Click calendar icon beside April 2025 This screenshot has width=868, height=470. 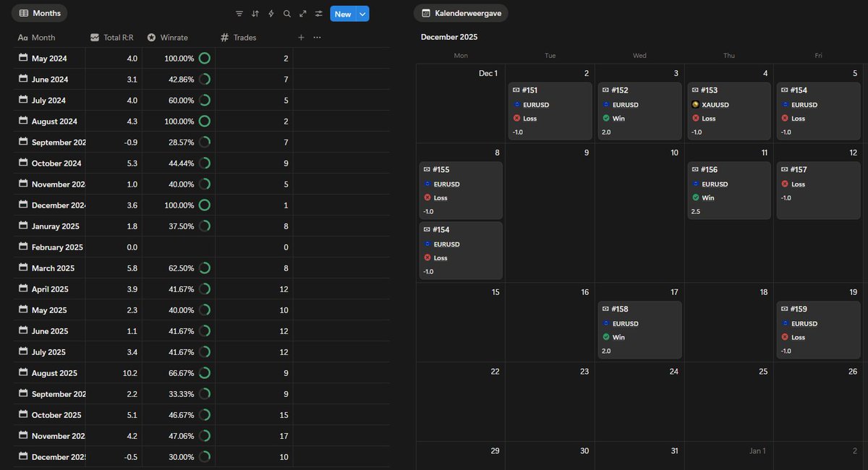23,289
